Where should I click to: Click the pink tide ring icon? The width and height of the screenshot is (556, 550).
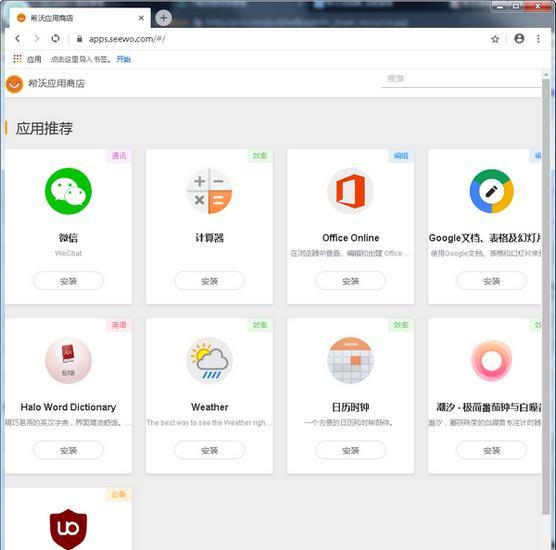pos(491,360)
